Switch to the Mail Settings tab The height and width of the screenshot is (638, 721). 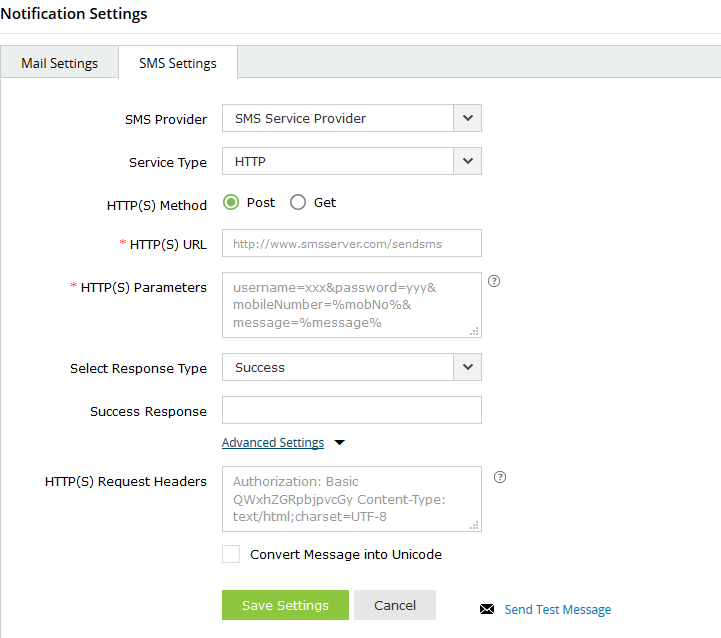(60, 63)
